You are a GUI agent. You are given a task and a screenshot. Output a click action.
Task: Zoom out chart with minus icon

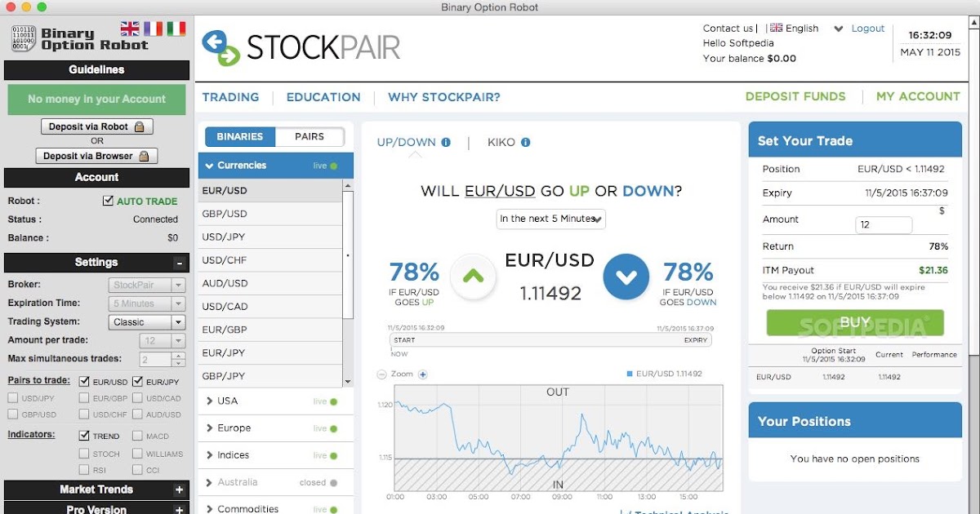coord(381,374)
